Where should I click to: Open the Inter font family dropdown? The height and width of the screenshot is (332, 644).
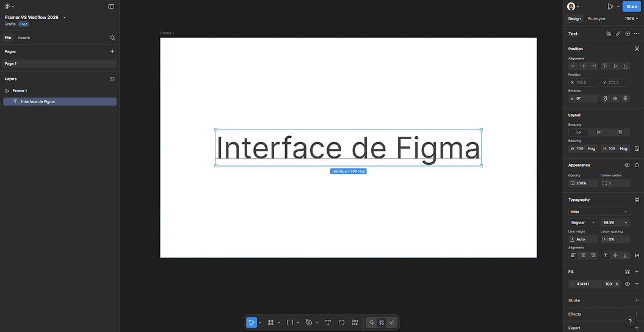[599, 212]
